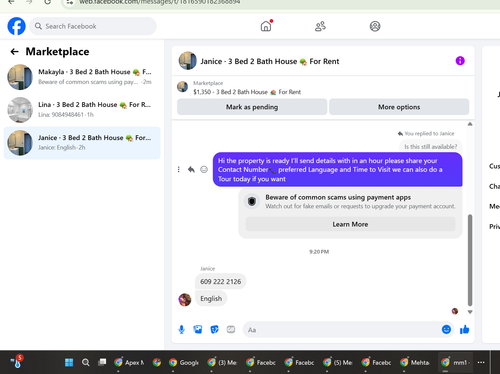500x374 pixels.
Task: Open the profile account icon in top bar
Action: [375, 26]
